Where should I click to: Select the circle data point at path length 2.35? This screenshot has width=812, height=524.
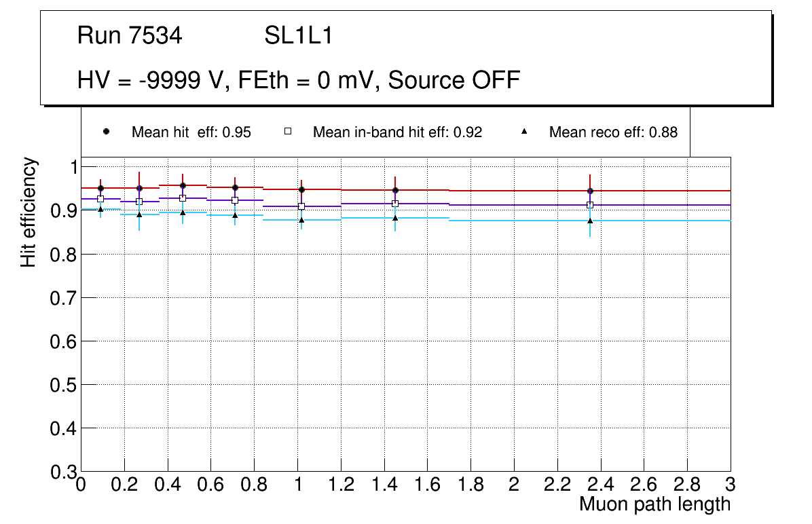click(590, 191)
